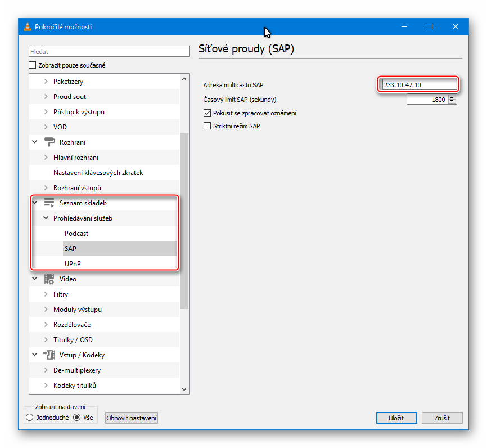Select UPnP in the tree
Image resolution: width=487 pixels, height=448 pixels.
click(73, 264)
